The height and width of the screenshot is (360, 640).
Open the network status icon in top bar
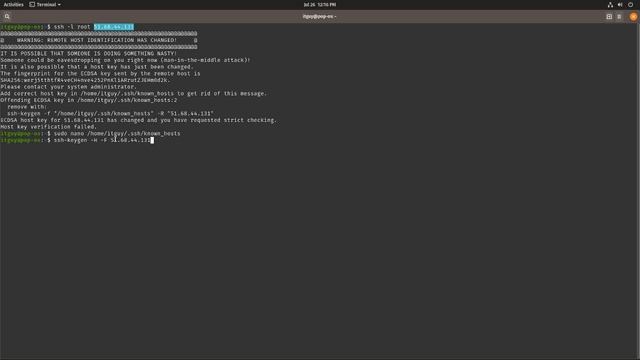pos(610,4)
